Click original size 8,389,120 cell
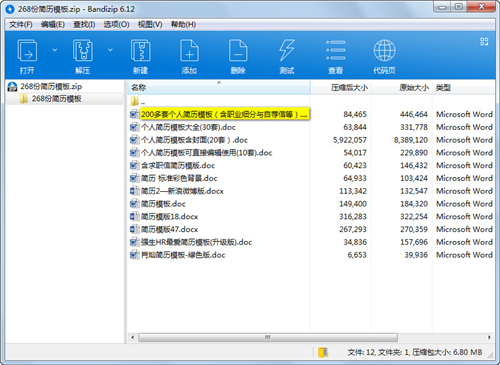The width and height of the screenshot is (500, 365). (411, 140)
